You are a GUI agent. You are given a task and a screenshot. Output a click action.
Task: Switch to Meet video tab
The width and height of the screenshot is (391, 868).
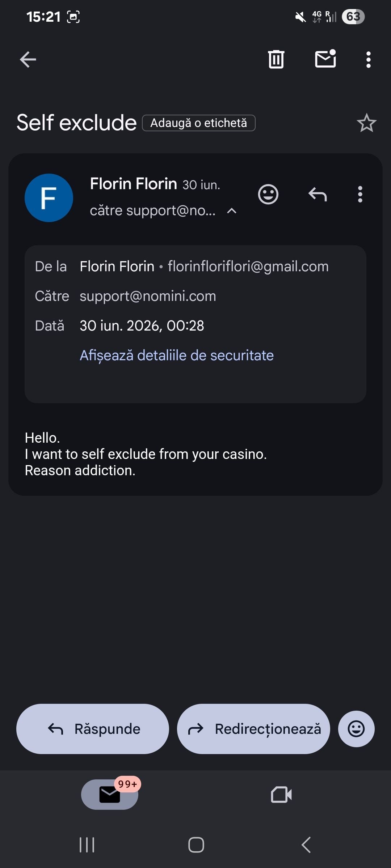pos(281,795)
